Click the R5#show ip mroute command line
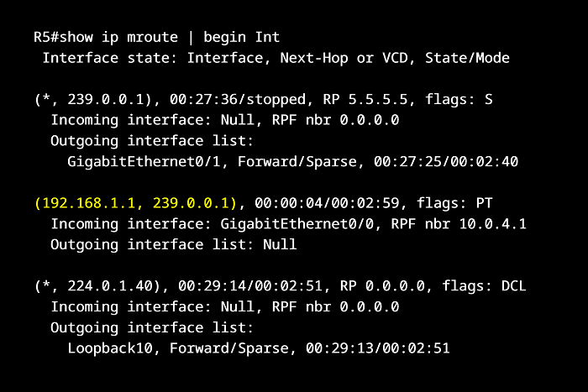Screen dimensions: 588x392 [x=157, y=37]
